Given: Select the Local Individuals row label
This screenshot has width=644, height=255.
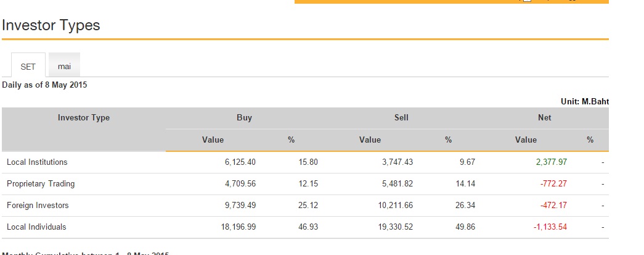Looking at the screenshot, I should pos(36,227).
